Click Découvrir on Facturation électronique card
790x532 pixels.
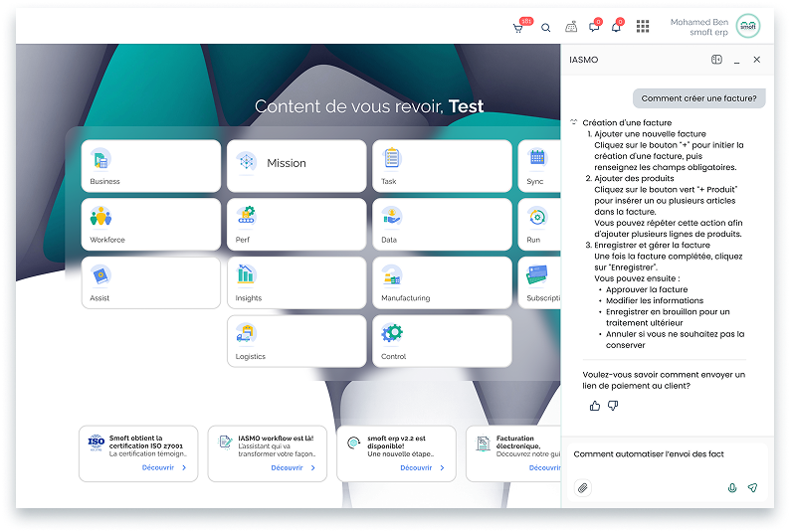click(544, 467)
